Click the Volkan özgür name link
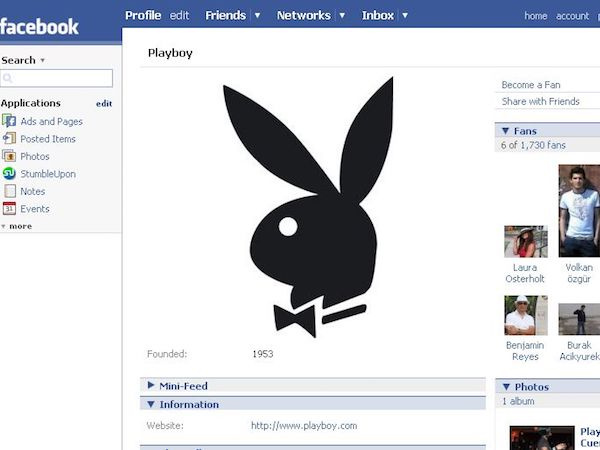The width and height of the screenshot is (600, 450). [x=579, y=273]
